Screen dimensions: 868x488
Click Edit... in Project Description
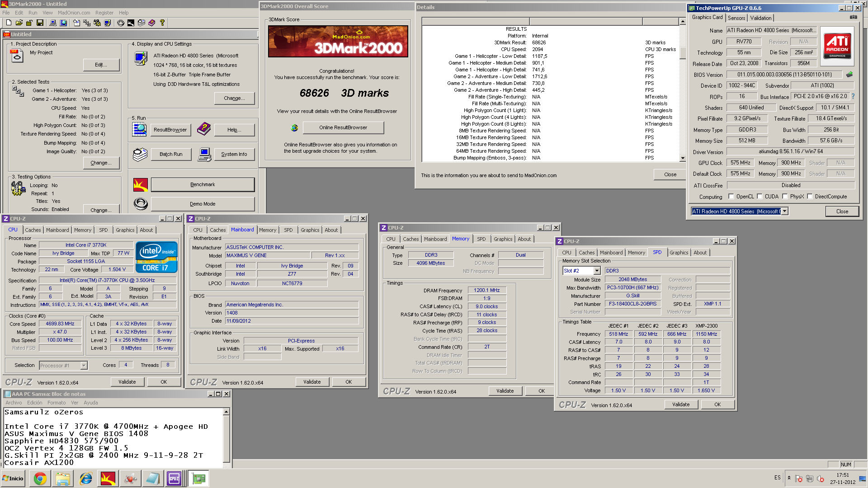[x=101, y=65]
